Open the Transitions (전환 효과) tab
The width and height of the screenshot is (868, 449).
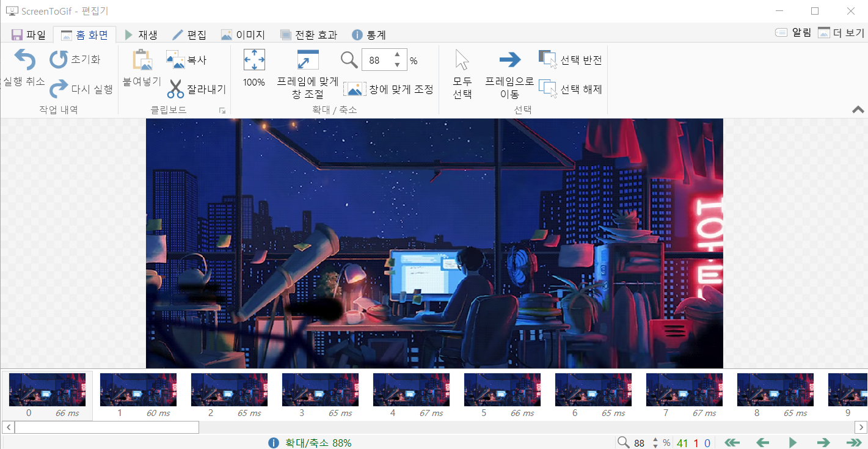click(308, 35)
